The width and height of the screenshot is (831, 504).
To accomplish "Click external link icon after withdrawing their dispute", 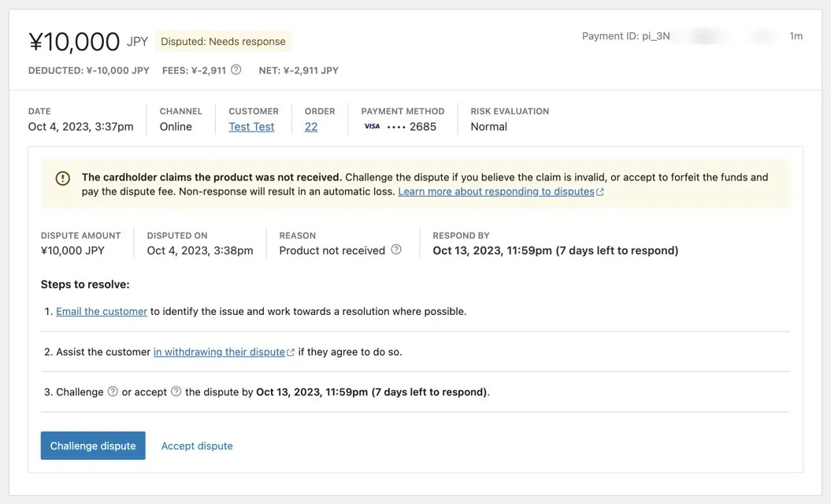I will [x=291, y=353].
